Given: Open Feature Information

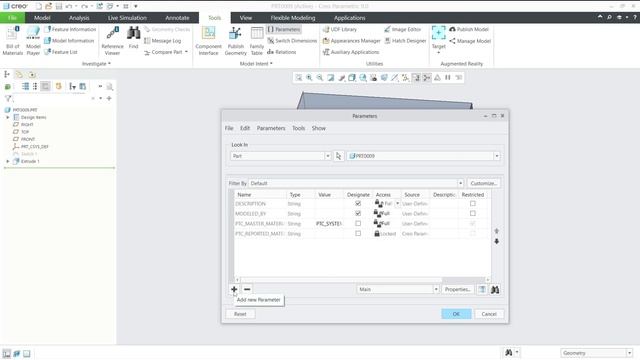Looking at the screenshot, I should (70, 29).
